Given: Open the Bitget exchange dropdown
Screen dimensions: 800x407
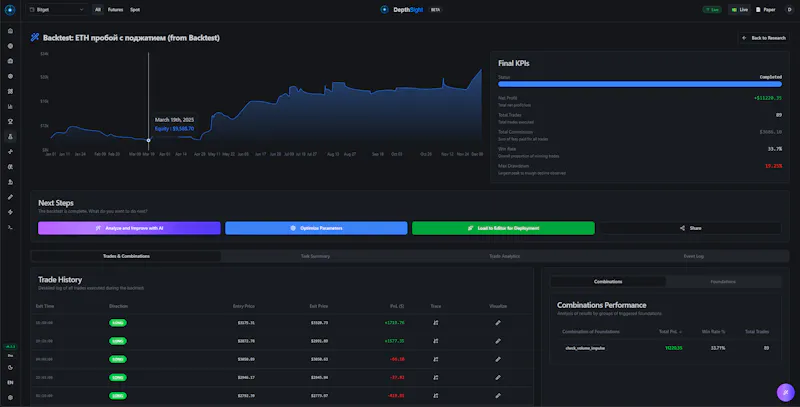Looking at the screenshot, I should click(x=57, y=10).
